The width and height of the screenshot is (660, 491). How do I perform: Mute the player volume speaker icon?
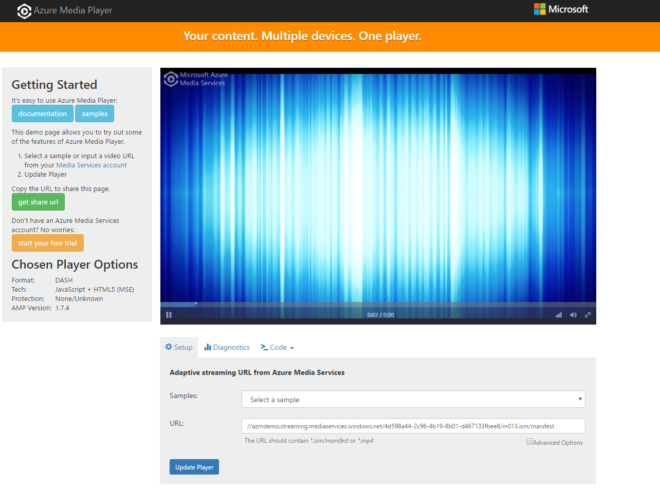(573, 315)
